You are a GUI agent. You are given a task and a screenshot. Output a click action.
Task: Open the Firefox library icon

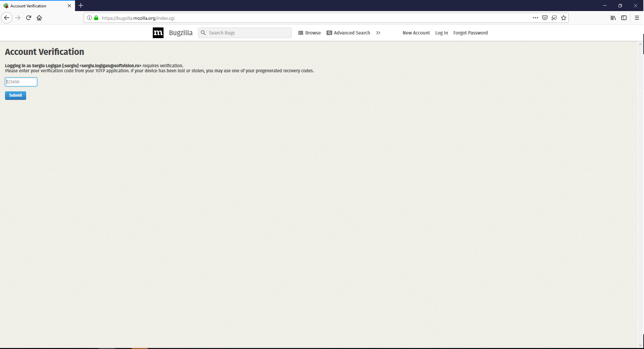click(x=613, y=18)
